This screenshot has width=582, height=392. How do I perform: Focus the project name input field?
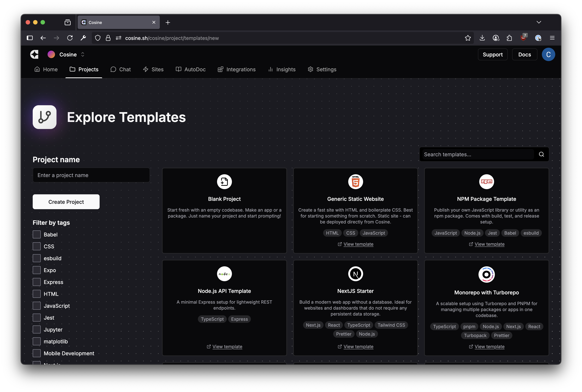click(x=91, y=175)
